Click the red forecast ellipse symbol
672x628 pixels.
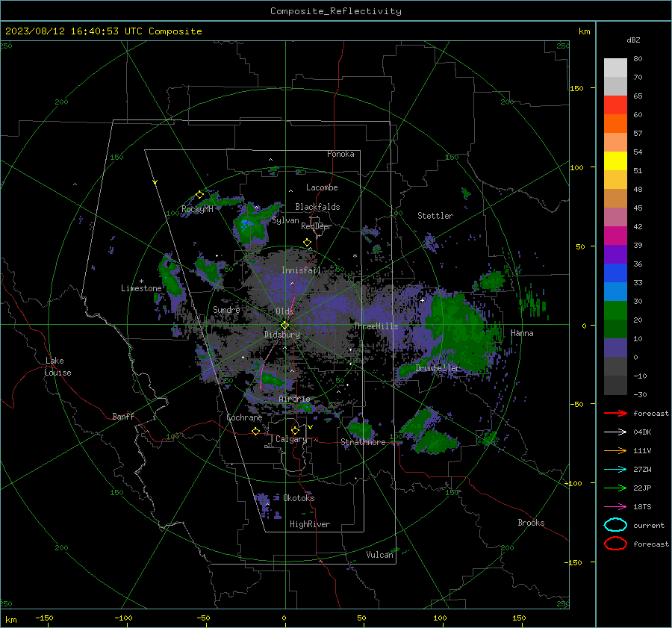(615, 544)
